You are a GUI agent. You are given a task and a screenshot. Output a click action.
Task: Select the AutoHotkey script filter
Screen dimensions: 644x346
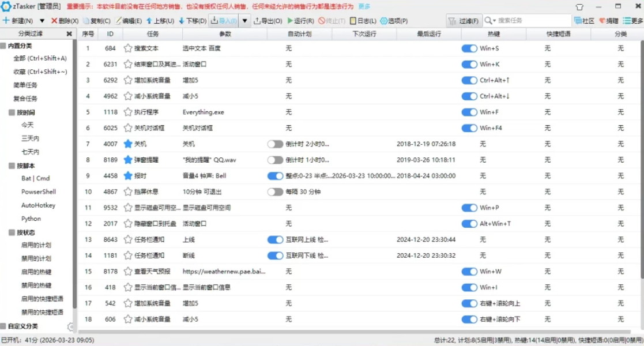point(38,205)
